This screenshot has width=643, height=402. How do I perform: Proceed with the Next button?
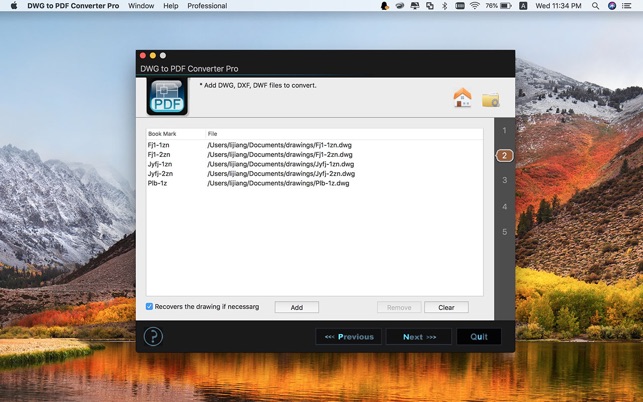point(419,337)
